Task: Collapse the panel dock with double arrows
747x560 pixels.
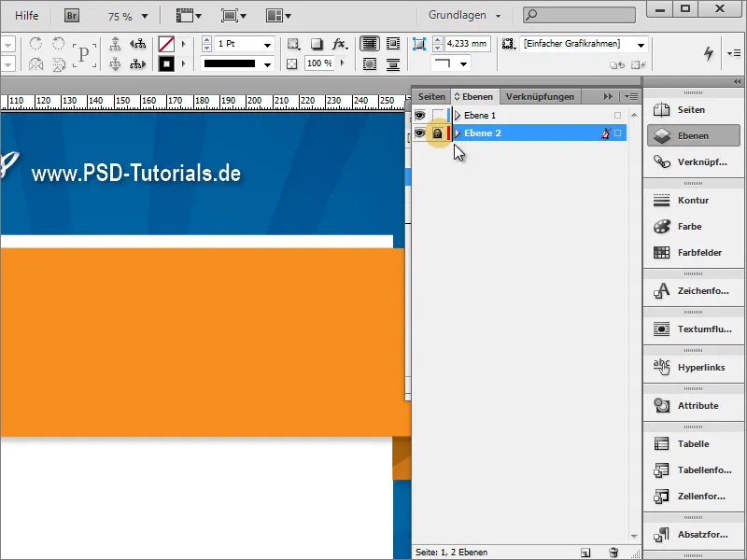Action: [x=737, y=82]
